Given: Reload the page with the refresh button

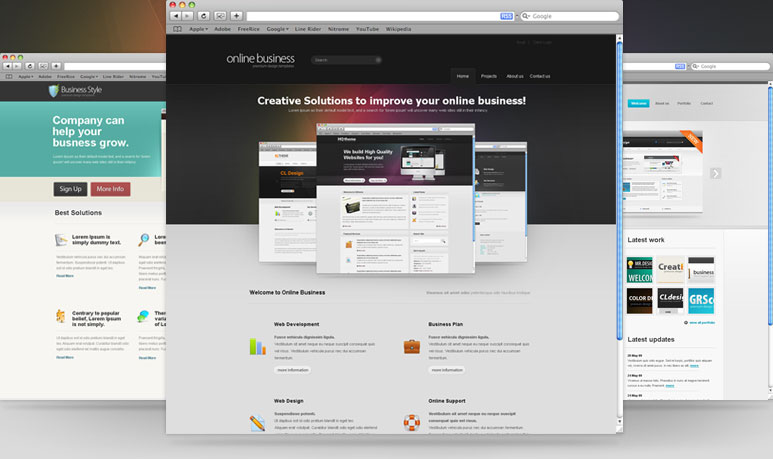Looking at the screenshot, I should pos(203,16).
